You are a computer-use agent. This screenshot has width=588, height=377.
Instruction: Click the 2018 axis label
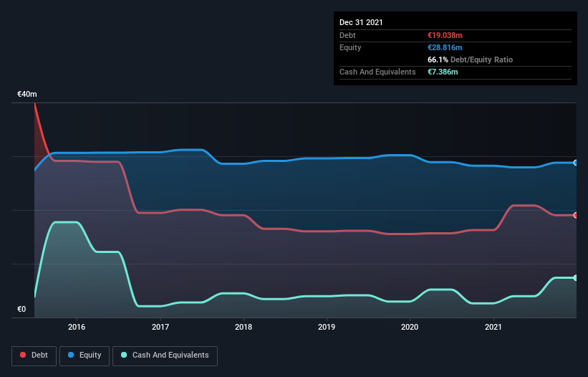pyautogui.click(x=244, y=327)
